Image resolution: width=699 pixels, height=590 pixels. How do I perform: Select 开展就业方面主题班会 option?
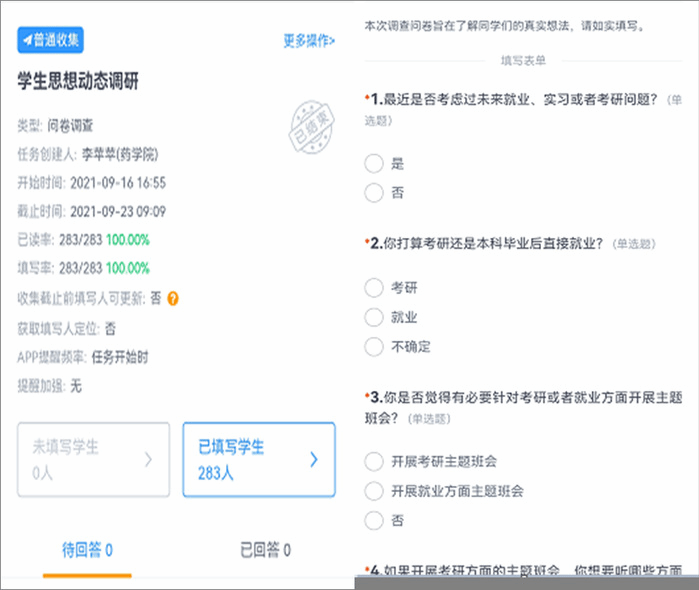(x=374, y=491)
